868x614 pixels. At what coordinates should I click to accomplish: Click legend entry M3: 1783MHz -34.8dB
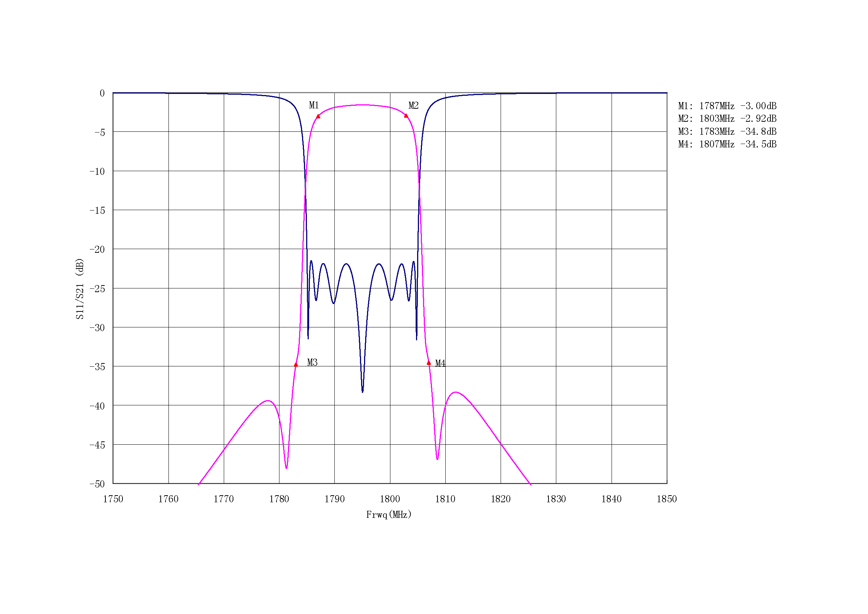point(727,131)
